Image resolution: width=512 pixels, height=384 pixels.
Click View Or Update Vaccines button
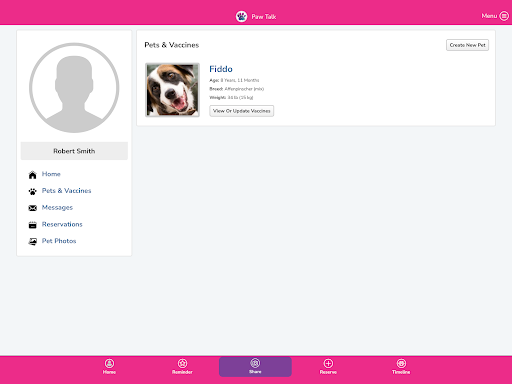(242, 111)
